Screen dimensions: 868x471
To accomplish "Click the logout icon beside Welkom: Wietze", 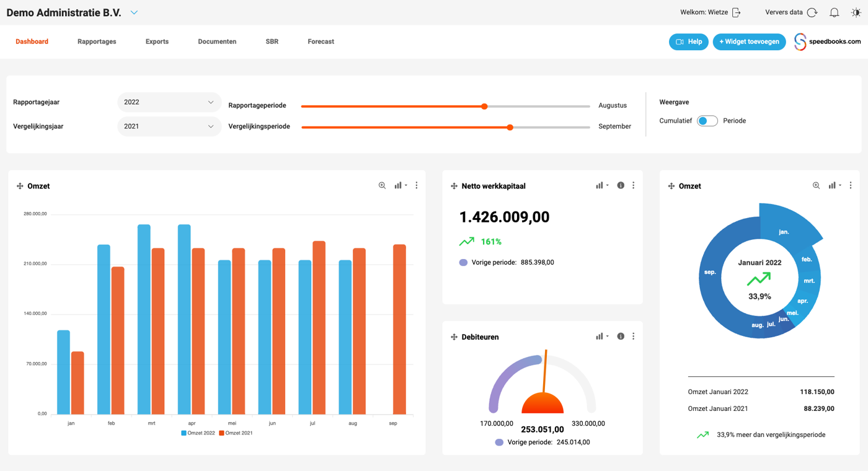I will click(x=737, y=12).
